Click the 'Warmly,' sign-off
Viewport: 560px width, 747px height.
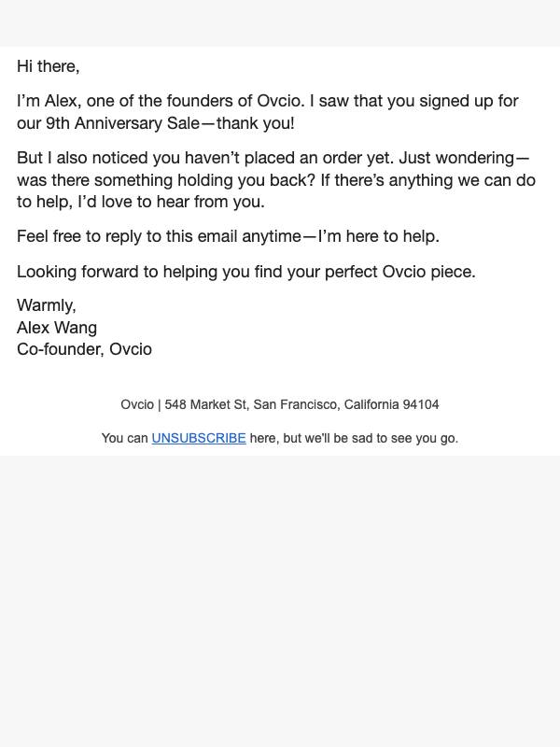coord(46,305)
